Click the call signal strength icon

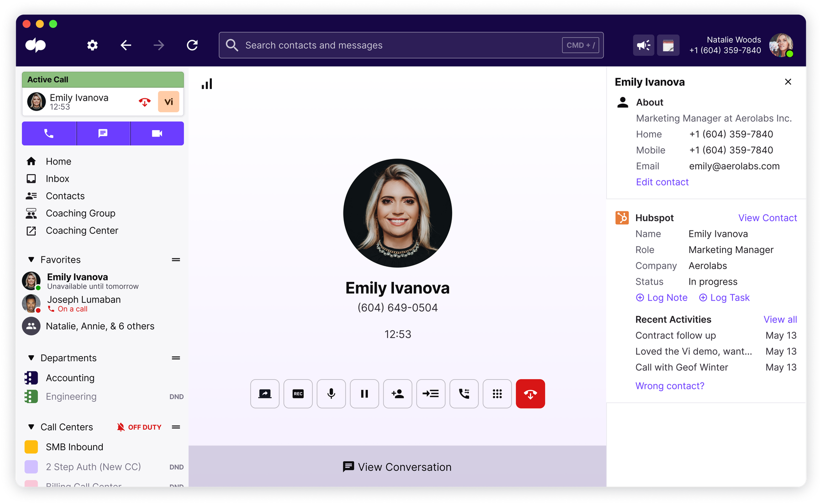[207, 84]
